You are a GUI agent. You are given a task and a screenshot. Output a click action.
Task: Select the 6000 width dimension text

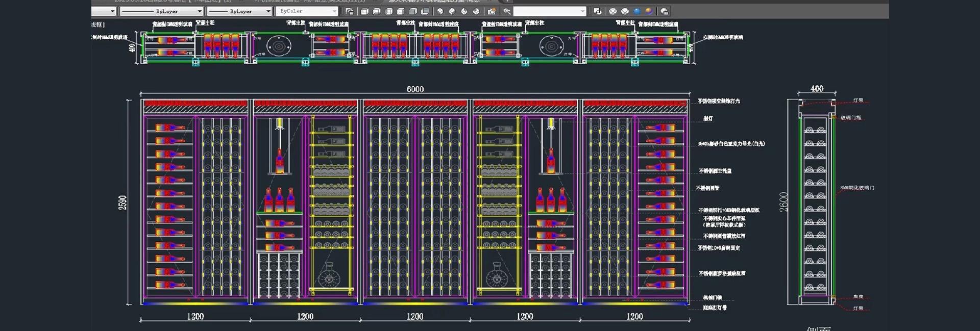[415, 89]
